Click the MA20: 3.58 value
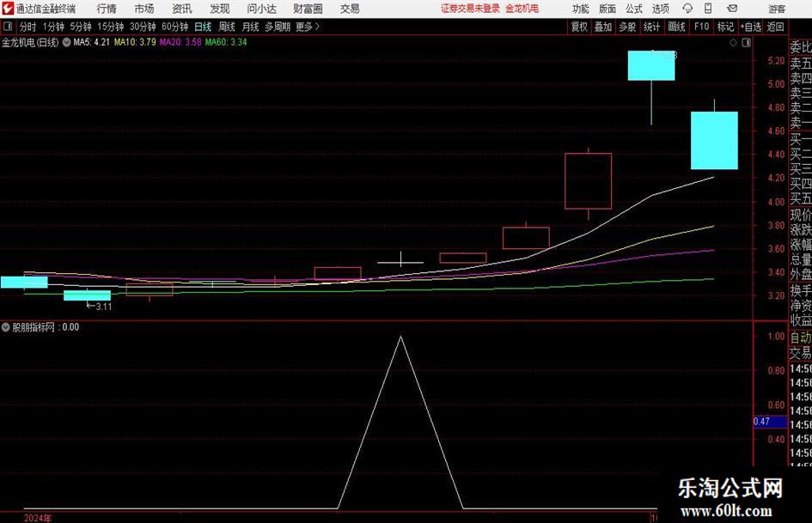The width and height of the screenshot is (812, 523). coord(180,42)
